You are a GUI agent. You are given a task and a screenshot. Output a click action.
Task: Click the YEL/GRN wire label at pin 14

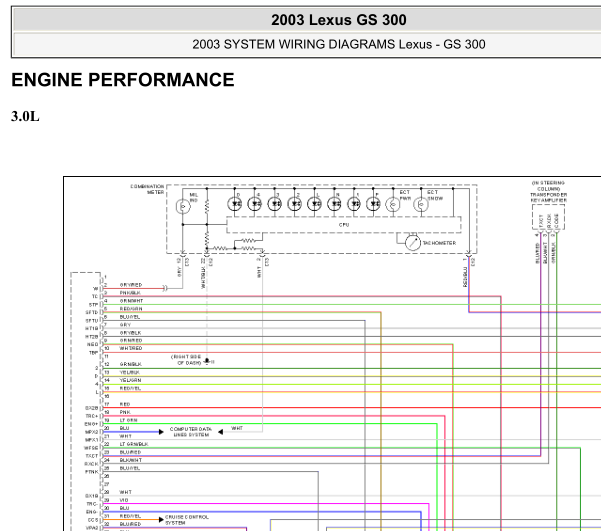(130, 380)
